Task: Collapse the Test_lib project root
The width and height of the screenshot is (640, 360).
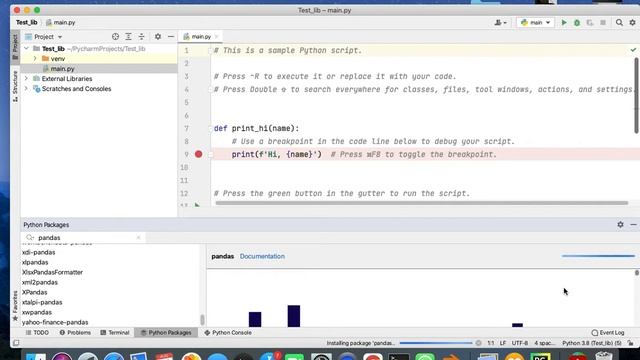Action: pos(27,49)
